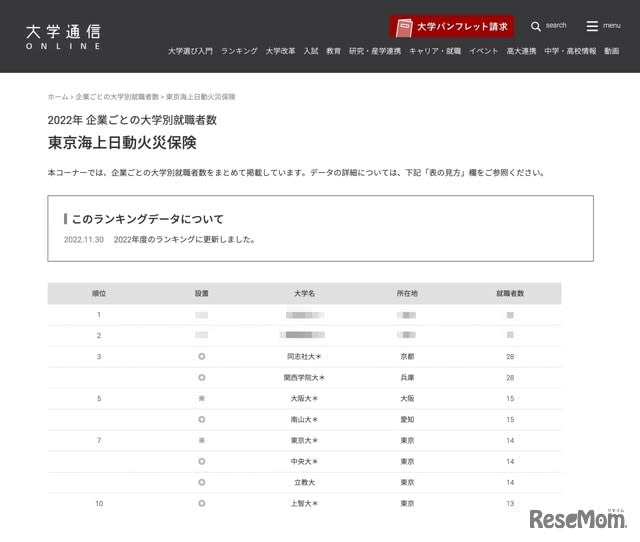Click the magnifying glass search icon

[x=536, y=27]
